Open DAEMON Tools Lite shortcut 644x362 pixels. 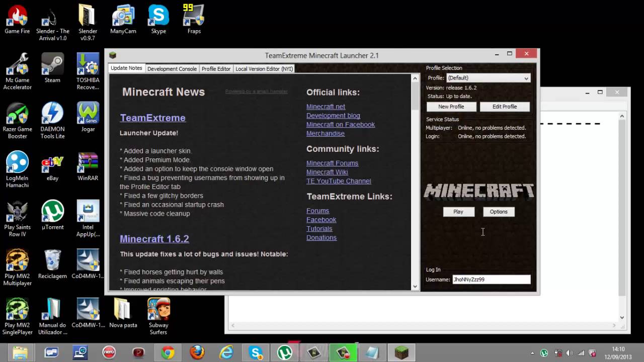click(x=52, y=120)
